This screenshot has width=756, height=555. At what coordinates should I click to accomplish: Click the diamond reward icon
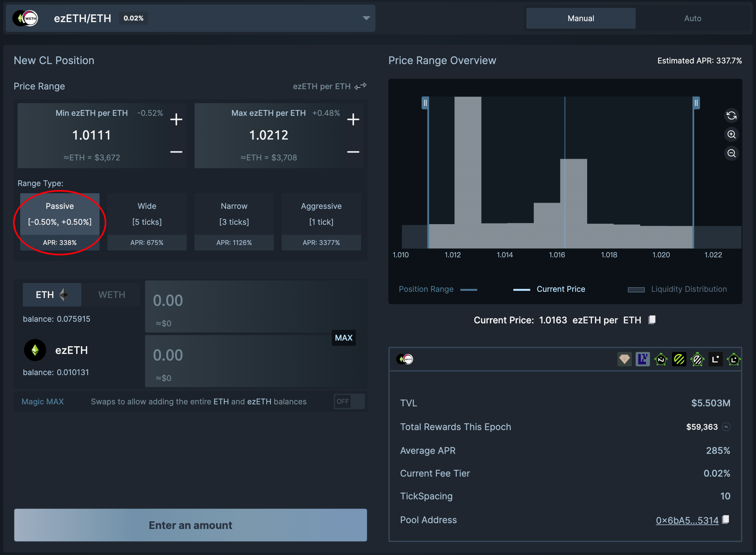pos(624,359)
